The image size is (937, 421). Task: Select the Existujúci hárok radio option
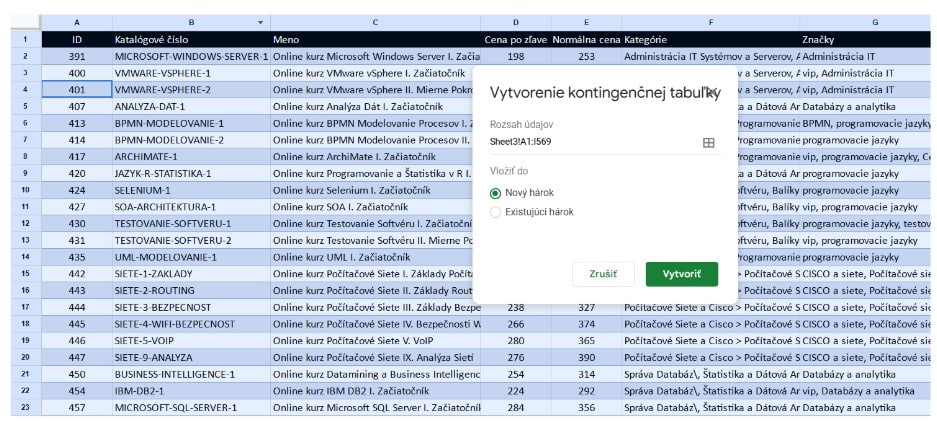495,212
